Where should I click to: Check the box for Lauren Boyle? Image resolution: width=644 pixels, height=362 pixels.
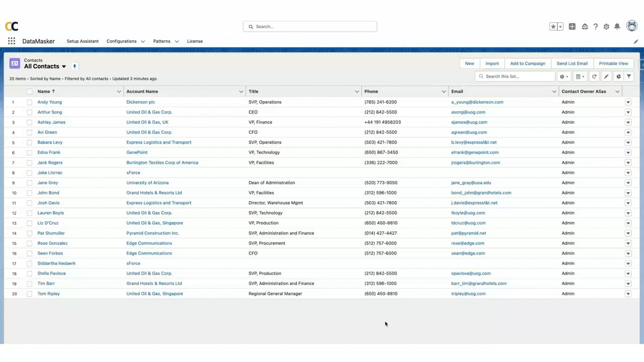(29, 213)
